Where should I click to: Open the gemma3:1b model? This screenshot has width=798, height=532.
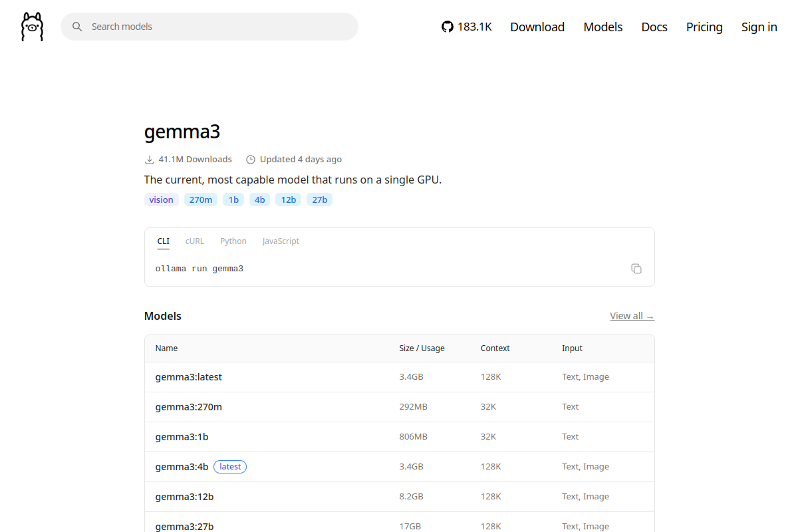point(182,437)
